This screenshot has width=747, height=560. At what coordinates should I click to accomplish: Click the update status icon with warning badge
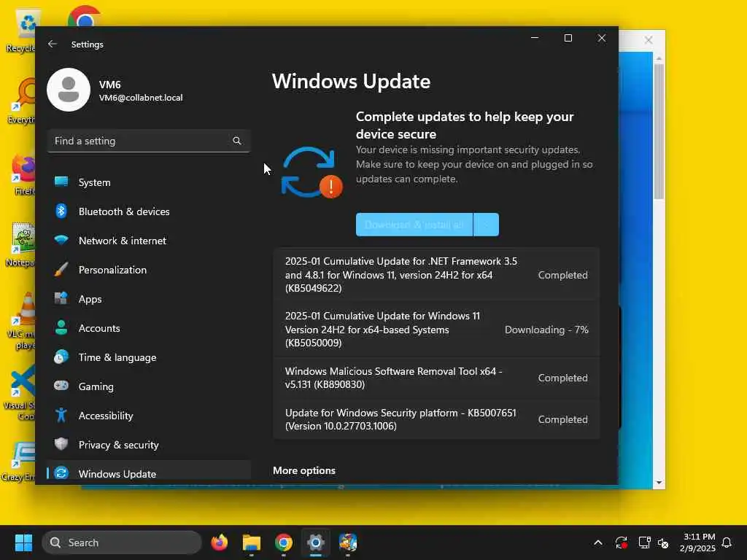[x=312, y=172]
